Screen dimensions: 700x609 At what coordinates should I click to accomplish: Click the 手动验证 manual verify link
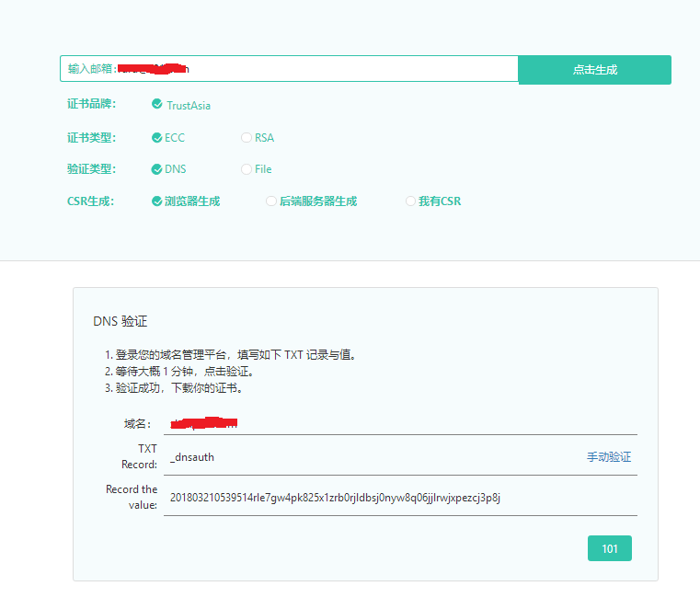(609, 457)
